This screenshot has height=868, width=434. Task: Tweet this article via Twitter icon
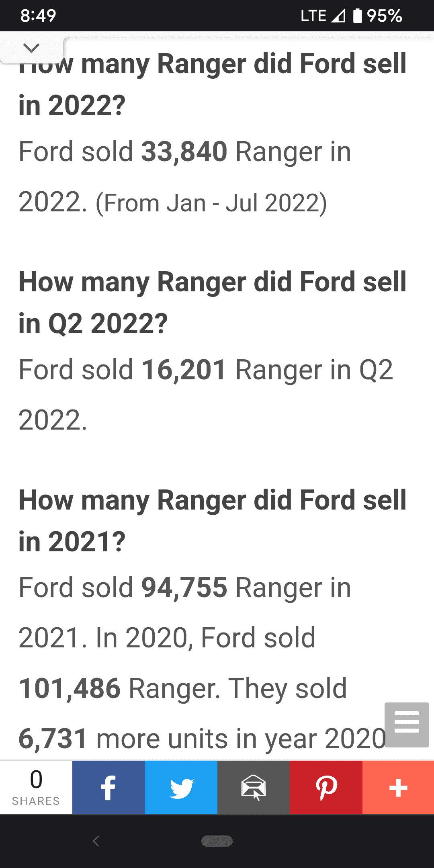(181, 787)
